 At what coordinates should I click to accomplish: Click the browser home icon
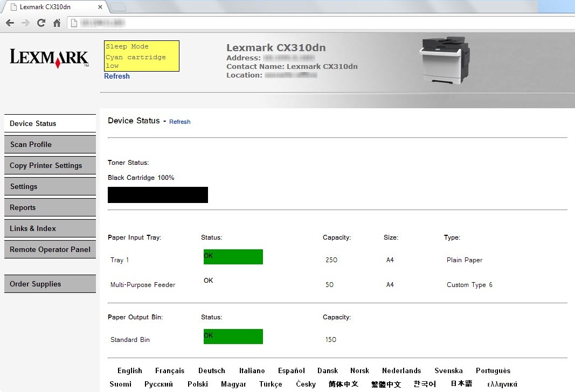pos(57,23)
